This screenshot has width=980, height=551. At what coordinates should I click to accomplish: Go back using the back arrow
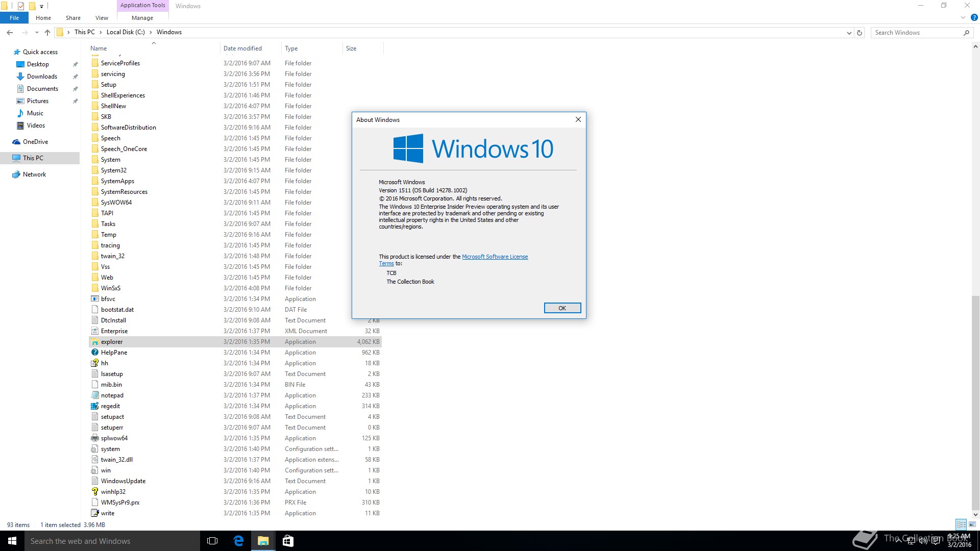tap(10, 32)
